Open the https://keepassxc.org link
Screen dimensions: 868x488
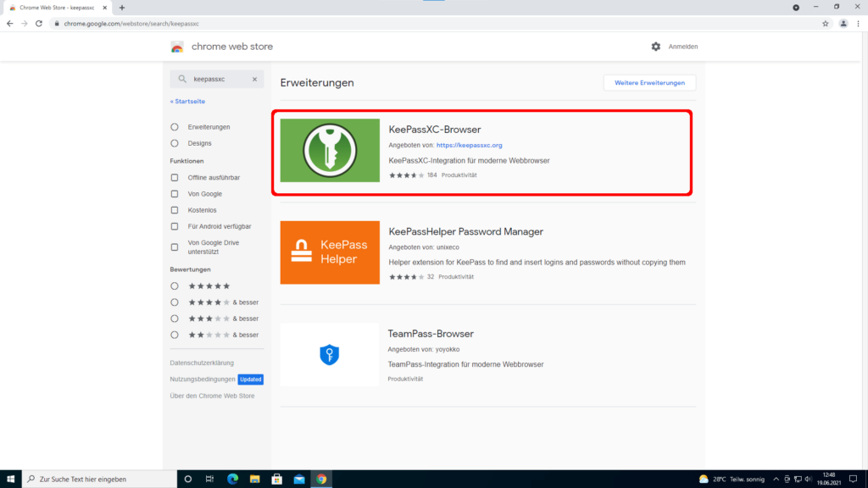point(469,145)
